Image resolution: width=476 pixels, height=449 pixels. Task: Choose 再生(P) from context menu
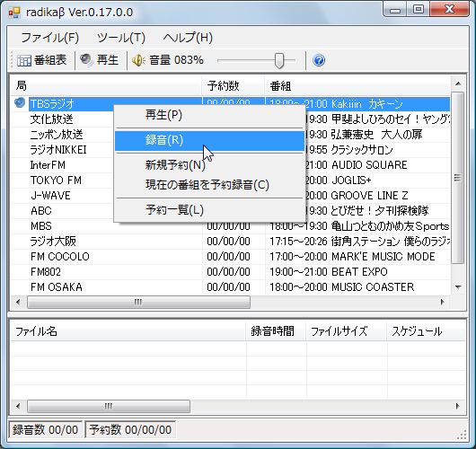click(x=210, y=115)
